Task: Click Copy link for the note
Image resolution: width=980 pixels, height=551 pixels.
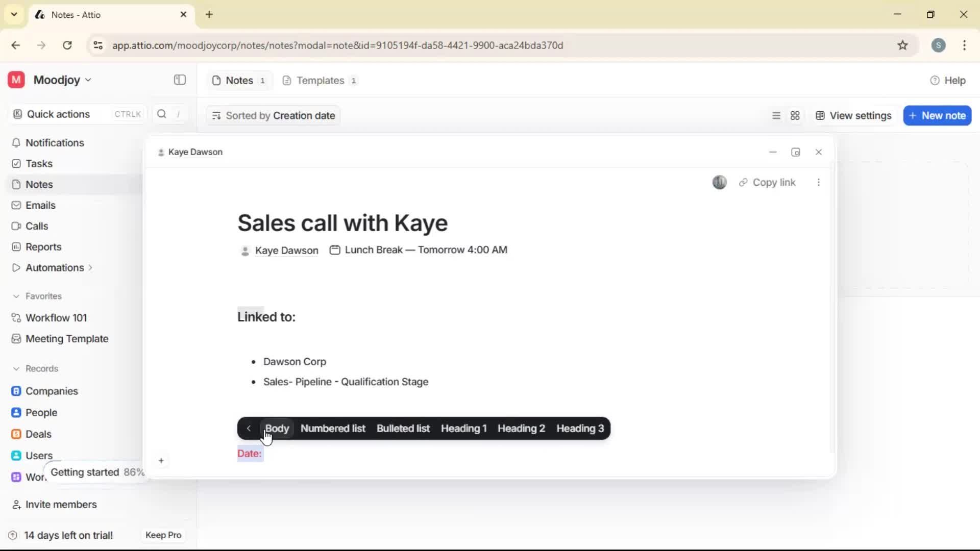Action: click(768, 182)
